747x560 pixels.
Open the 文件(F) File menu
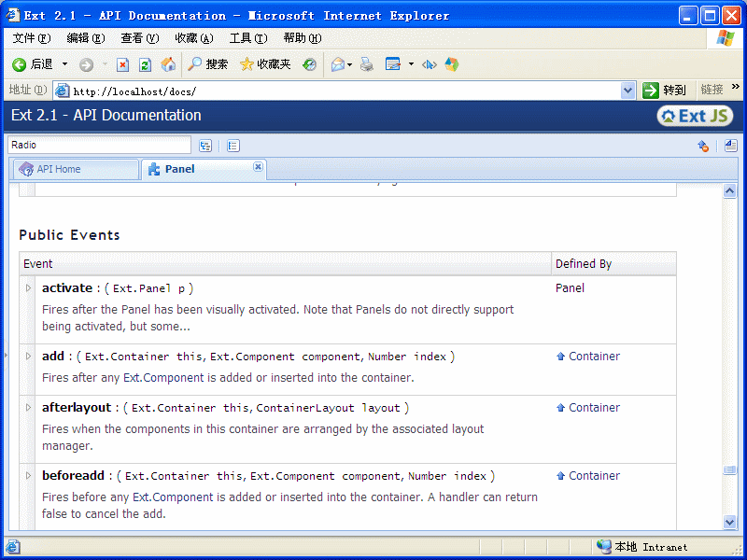click(32, 38)
